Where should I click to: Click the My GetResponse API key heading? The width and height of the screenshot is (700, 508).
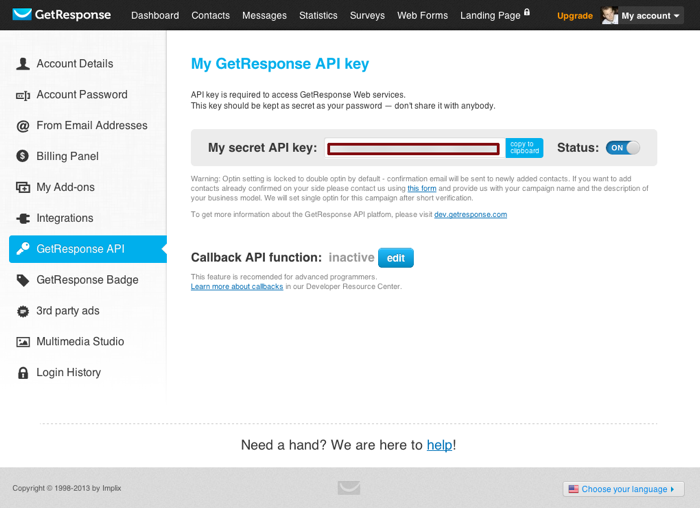pyautogui.click(x=280, y=64)
